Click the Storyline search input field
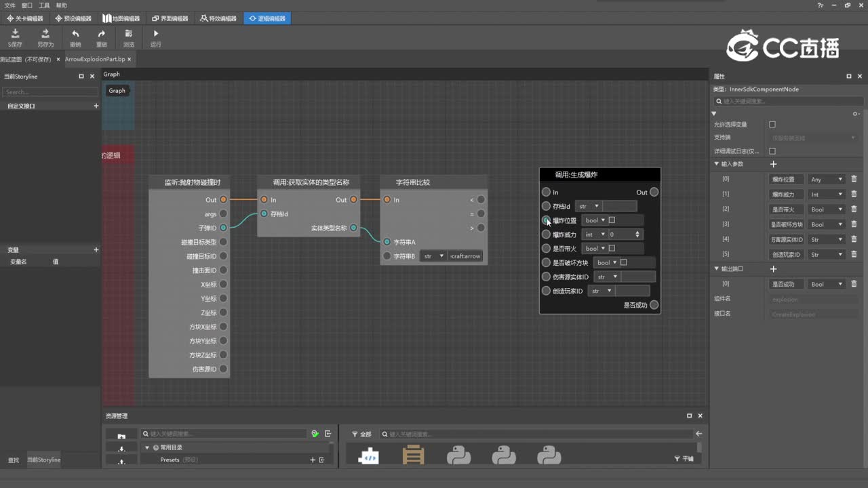The image size is (868, 488). coord(50,91)
